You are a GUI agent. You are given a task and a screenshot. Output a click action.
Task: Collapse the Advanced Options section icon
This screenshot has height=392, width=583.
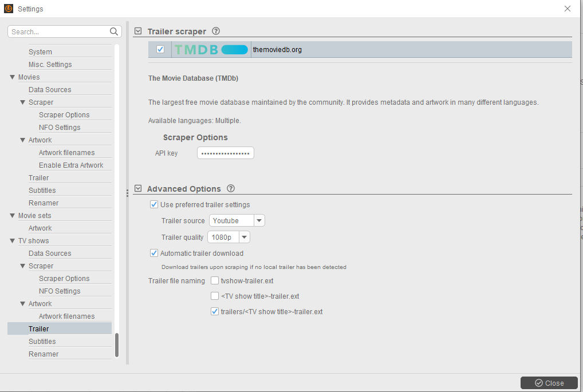point(138,188)
